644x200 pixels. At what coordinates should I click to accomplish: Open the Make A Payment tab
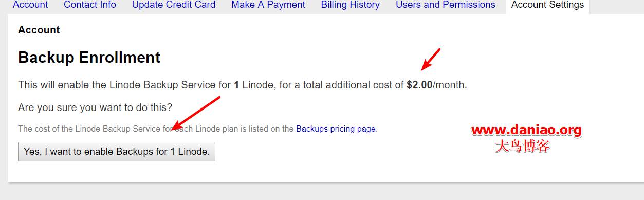pyautogui.click(x=268, y=5)
